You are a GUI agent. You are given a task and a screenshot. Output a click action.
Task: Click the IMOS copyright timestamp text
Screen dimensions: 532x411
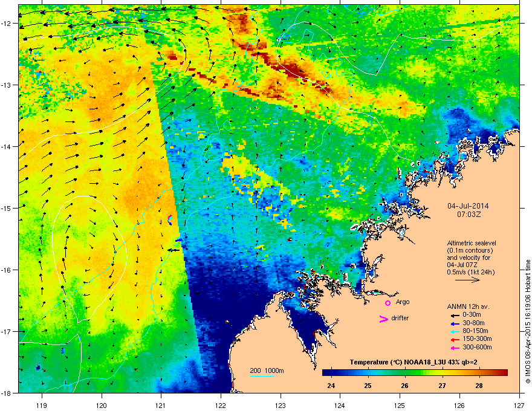[x=528, y=322]
